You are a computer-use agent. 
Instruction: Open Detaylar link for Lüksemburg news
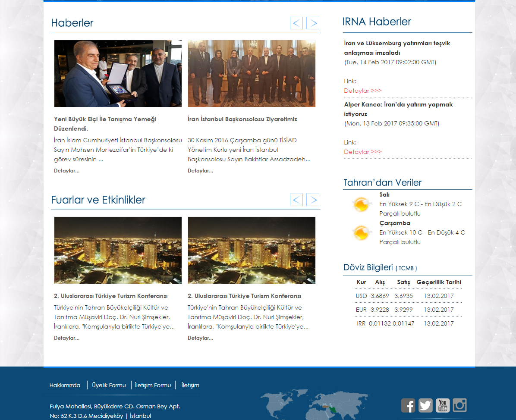click(x=363, y=91)
